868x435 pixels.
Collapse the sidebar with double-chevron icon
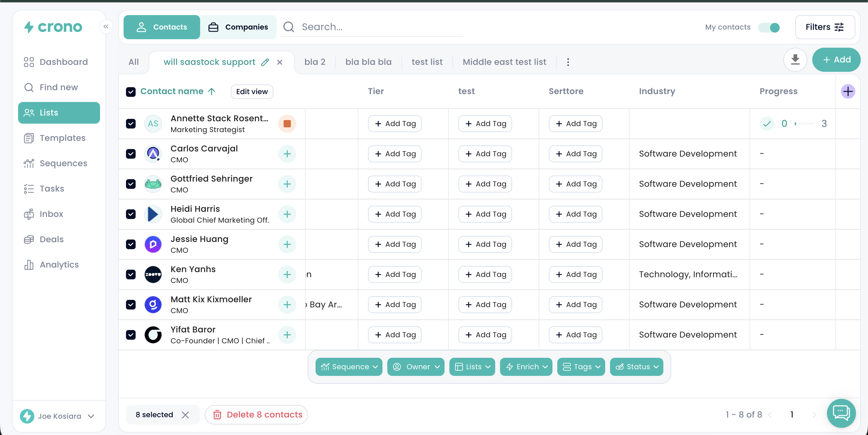(106, 27)
